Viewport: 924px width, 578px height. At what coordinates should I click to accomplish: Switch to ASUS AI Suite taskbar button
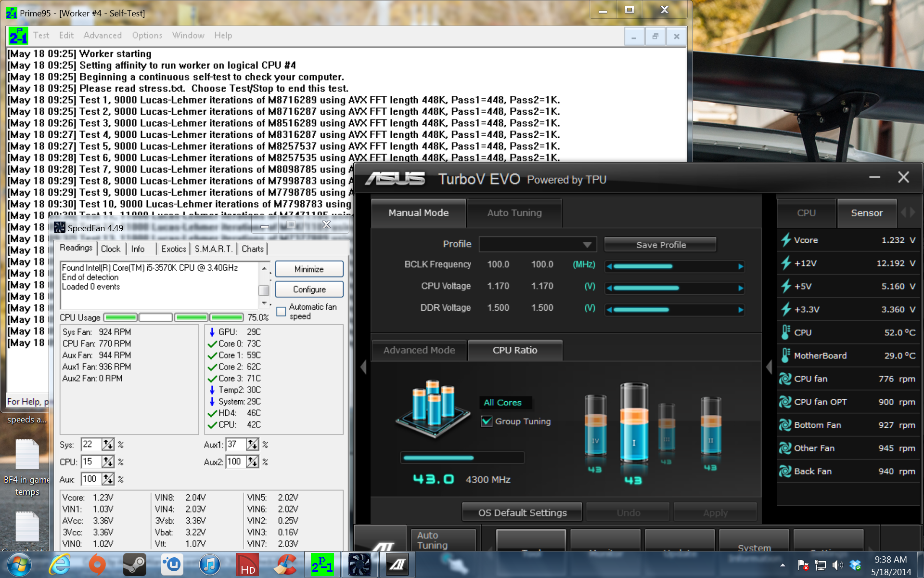point(397,565)
